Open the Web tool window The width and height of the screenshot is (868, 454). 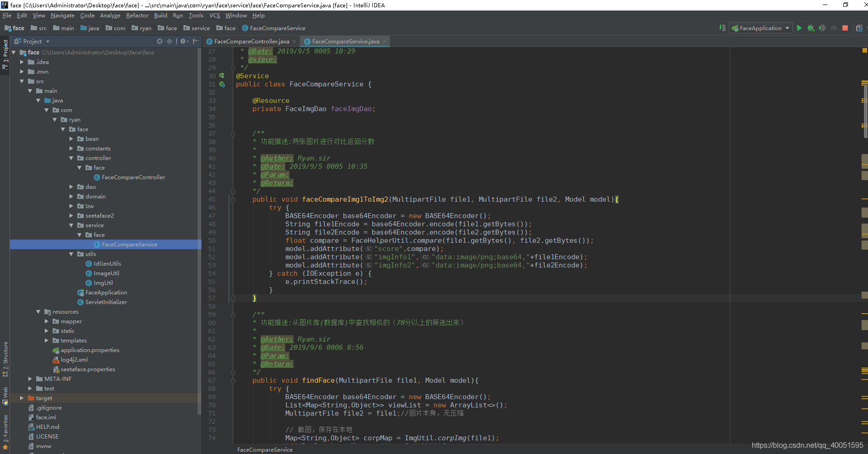coord(5,396)
